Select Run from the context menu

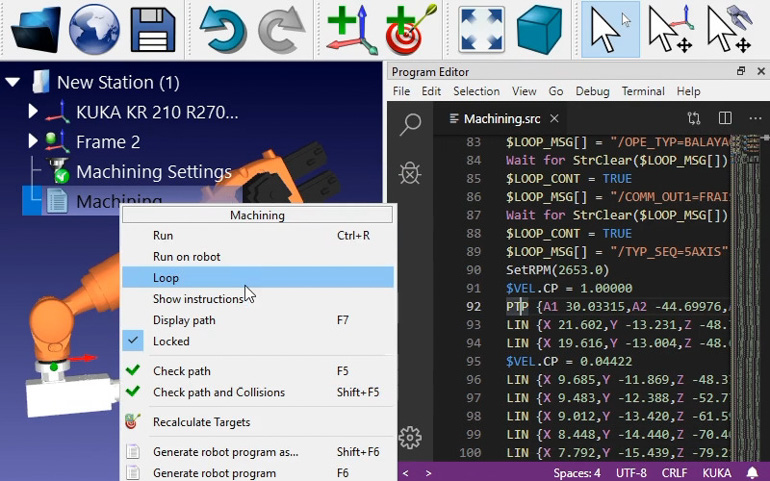click(x=258, y=235)
